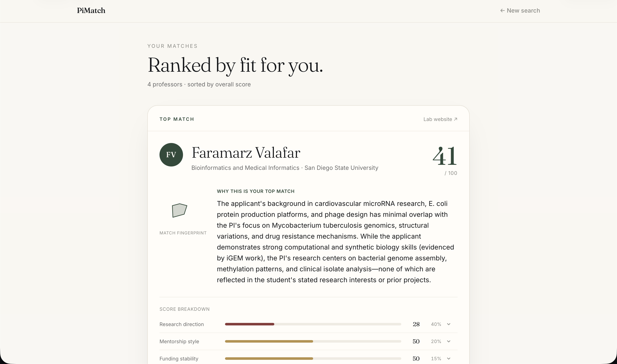Click the PiMatch logo

click(91, 10)
